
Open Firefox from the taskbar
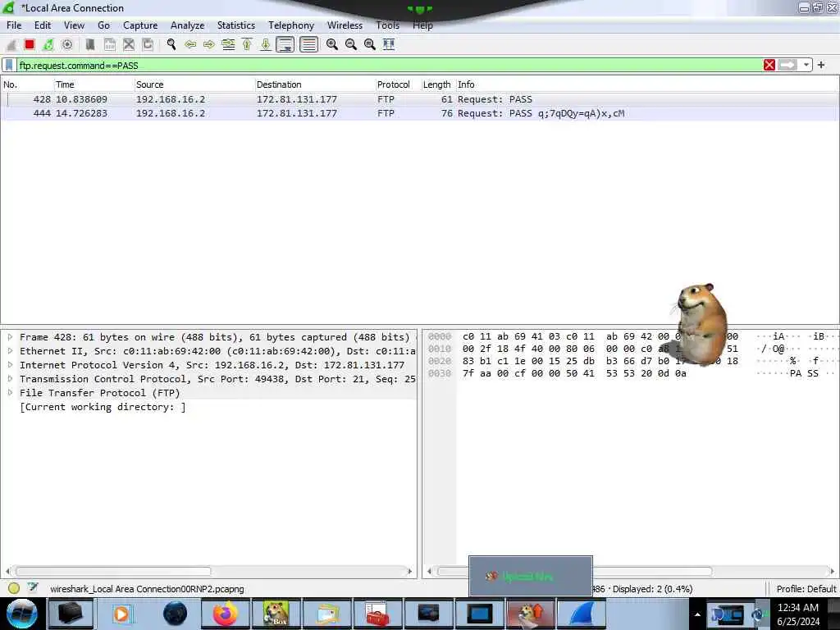(x=226, y=614)
